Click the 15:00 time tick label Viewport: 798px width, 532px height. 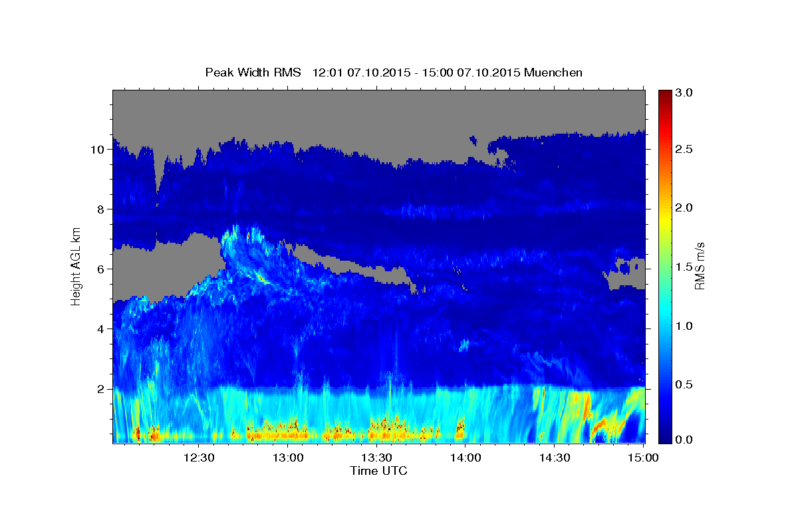[x=644, y=458]
